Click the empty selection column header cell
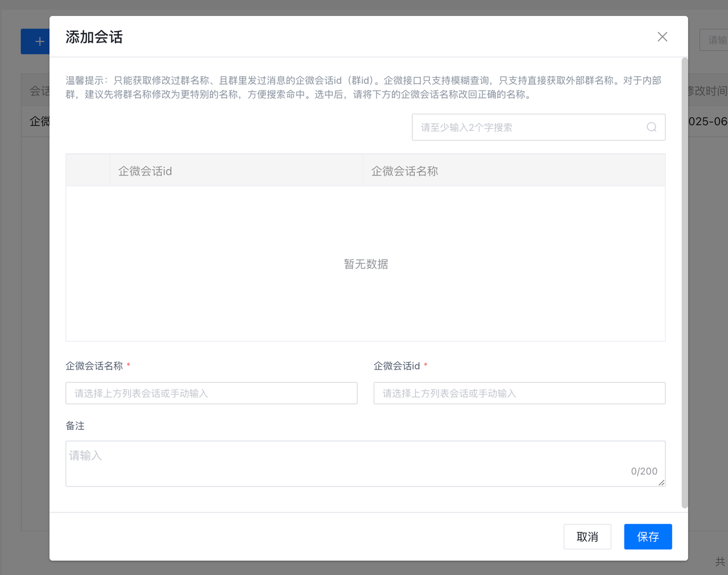This screenshot has width=728, height=575. (88, 171)
